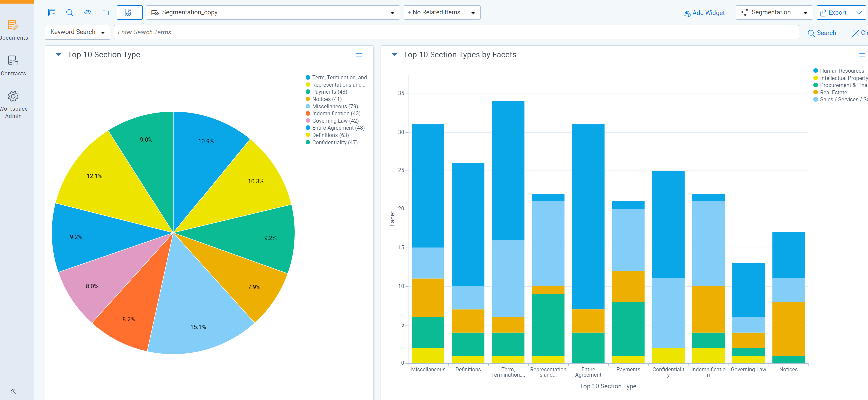868x400 pixels.
Task: Open the No Related Items dropdown
Action: [442, 12]
